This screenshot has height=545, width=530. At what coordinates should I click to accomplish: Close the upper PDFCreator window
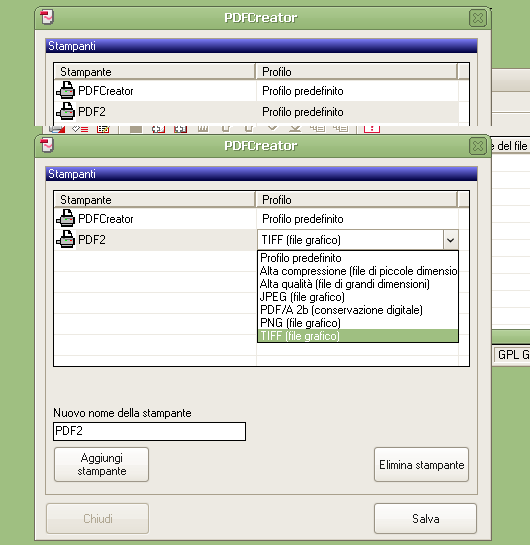478,18
